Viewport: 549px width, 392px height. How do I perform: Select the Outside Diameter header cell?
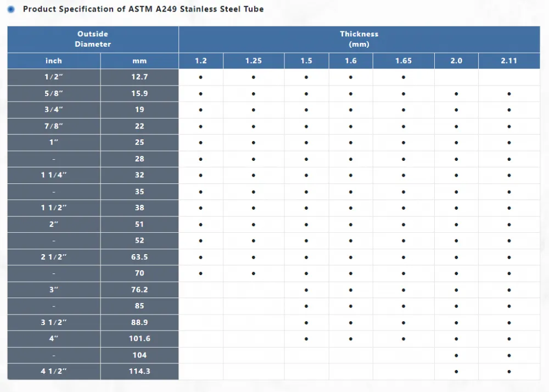pyautogui.click(x=93, y=39)
